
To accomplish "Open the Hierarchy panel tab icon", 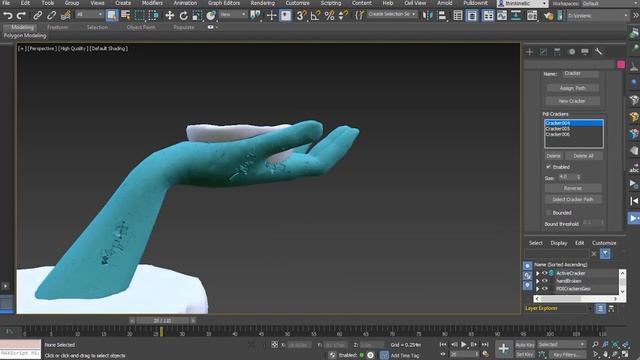I will [557, 52].
